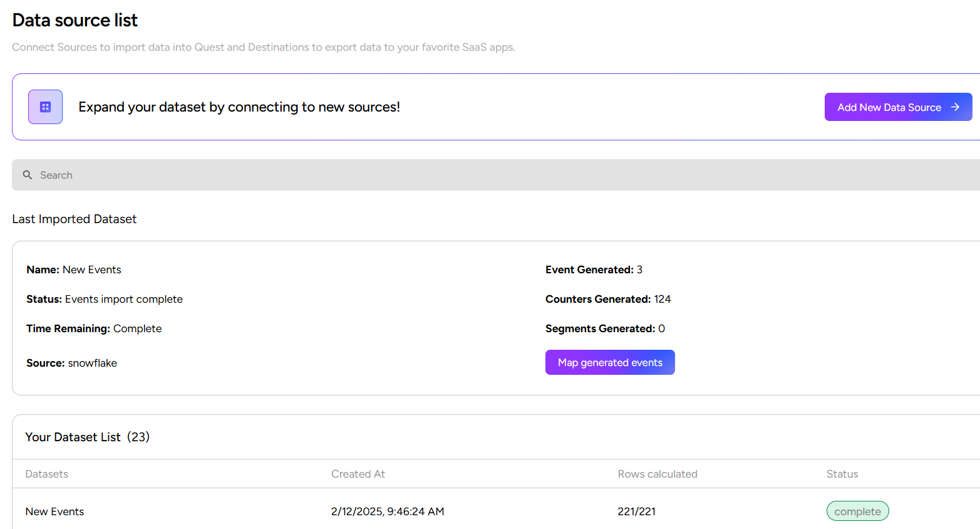
Task: Click the Source: snowflake label
Action: (71, 363)
